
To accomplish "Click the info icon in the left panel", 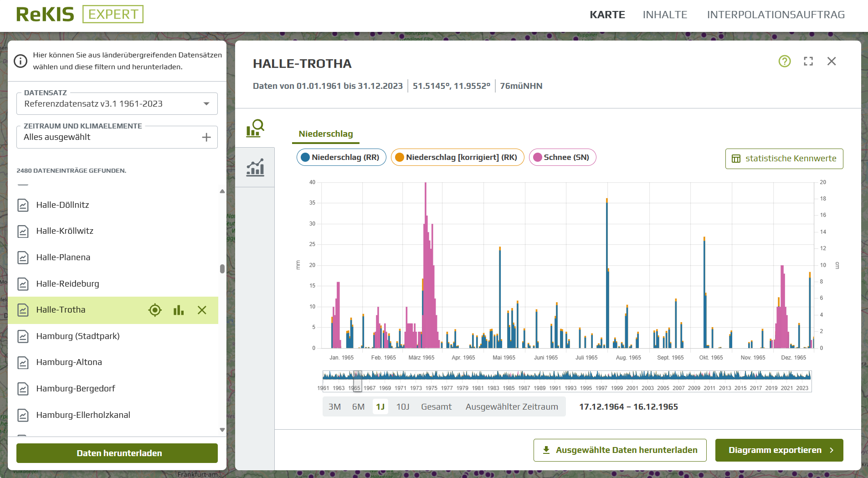I will (x=21, y=61).
